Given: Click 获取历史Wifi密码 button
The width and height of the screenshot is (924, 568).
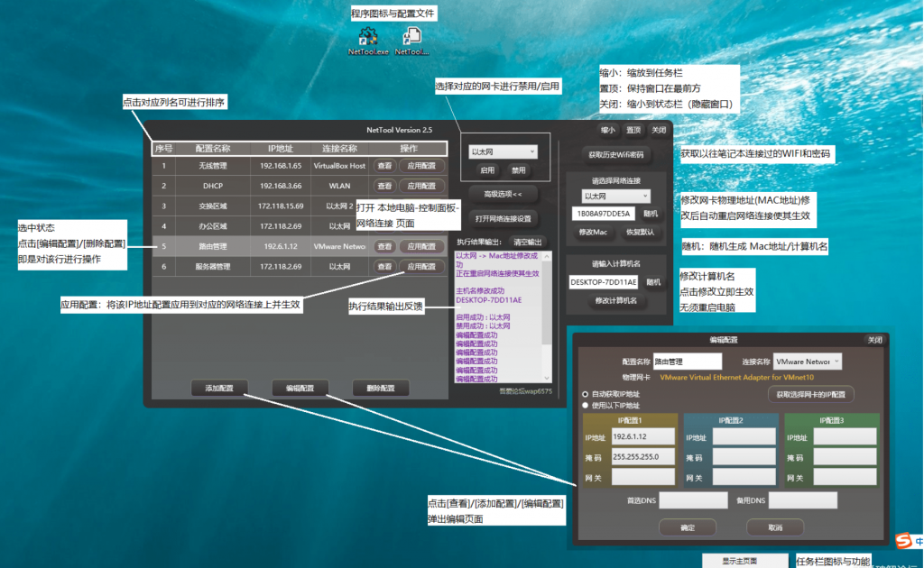Looking at the screenshot, I should [x=615, y=155].
